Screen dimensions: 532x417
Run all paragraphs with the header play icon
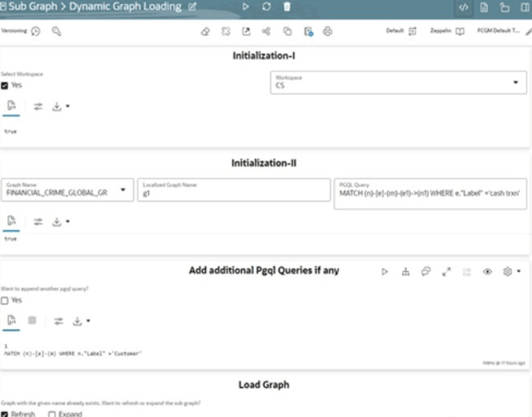tap(246, 6)
